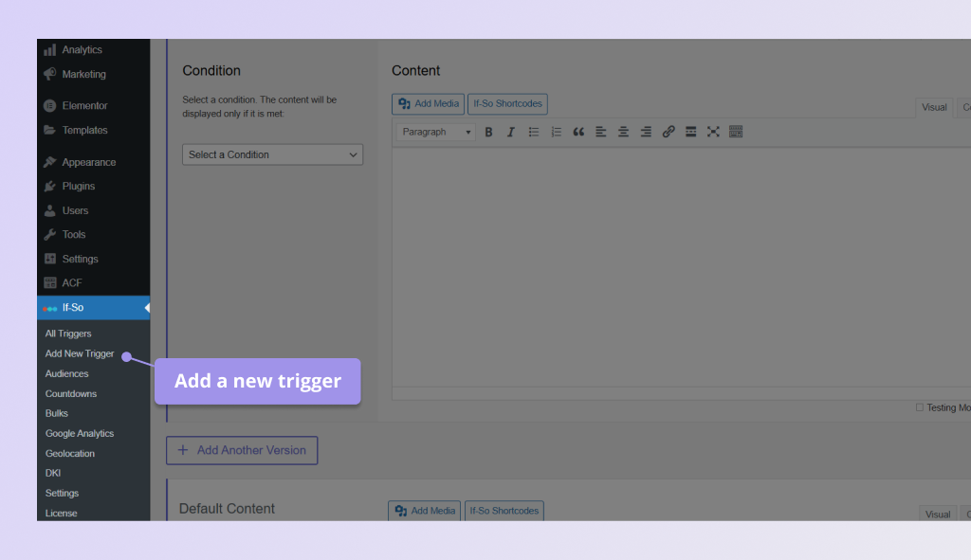
Task: Open the Settings item under If-So
Action: (62, 493)
